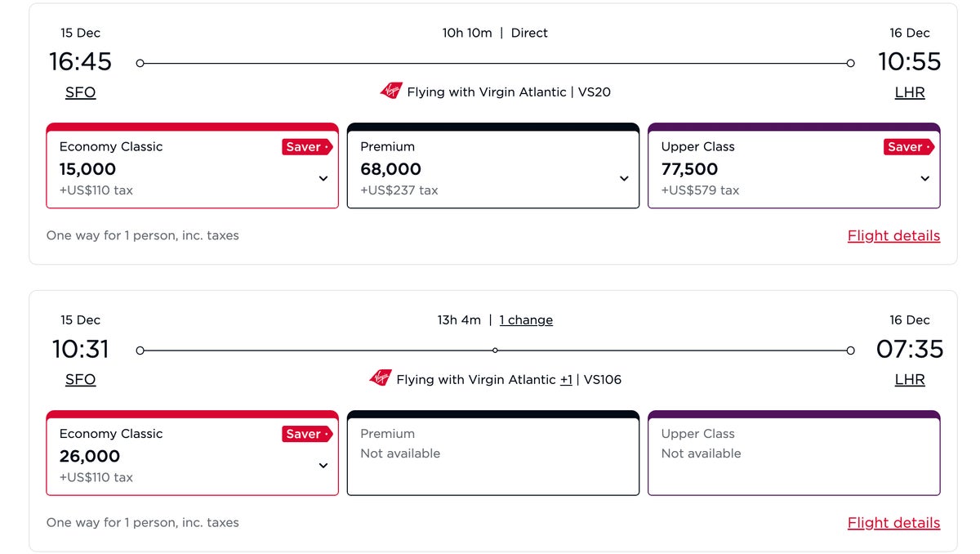View the 1 change connection details
Screen dimensions: 980x554
coord(526,319)
